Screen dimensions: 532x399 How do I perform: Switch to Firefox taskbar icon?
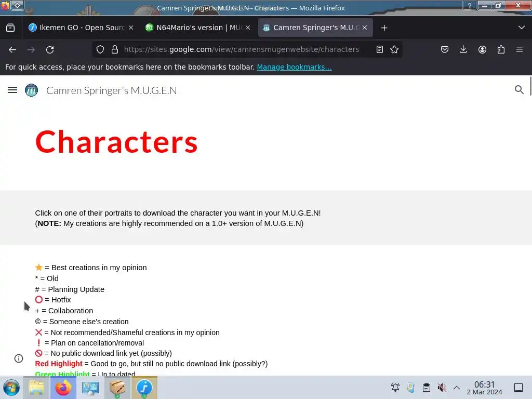(x=63, y=388)
